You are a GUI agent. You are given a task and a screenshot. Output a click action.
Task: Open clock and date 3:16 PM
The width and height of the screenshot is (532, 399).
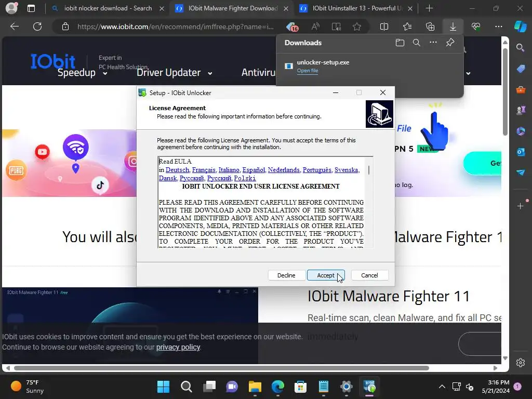click(x=496, y=387)
